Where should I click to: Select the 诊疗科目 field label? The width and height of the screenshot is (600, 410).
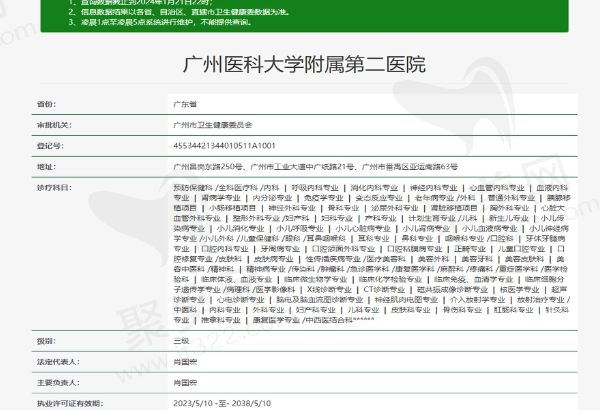(x=54, y=188)
